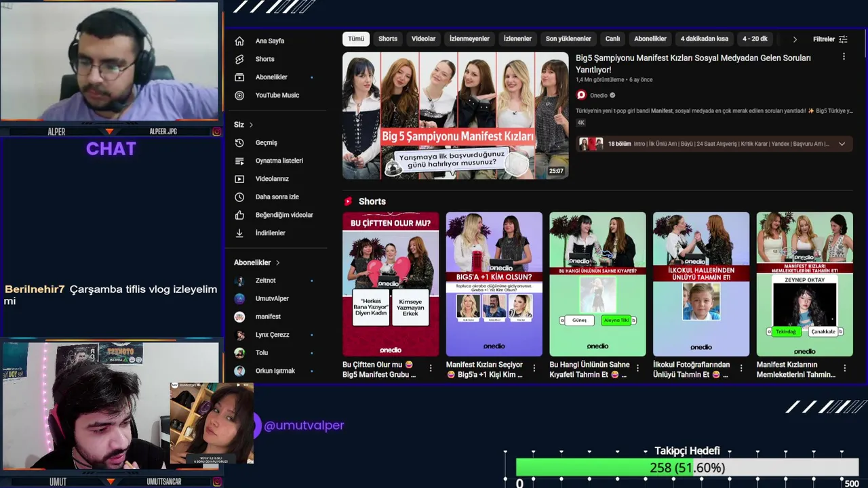
Task: Click the Orkun Işıtmak channel avatar
Action: tap(239, 371)
